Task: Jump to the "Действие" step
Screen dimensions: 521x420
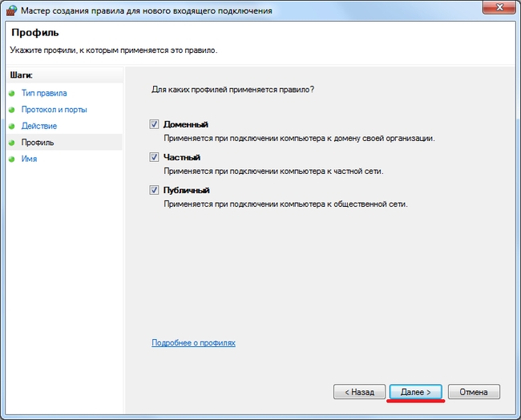Action: pyautogui.click(x=39, y=126)
